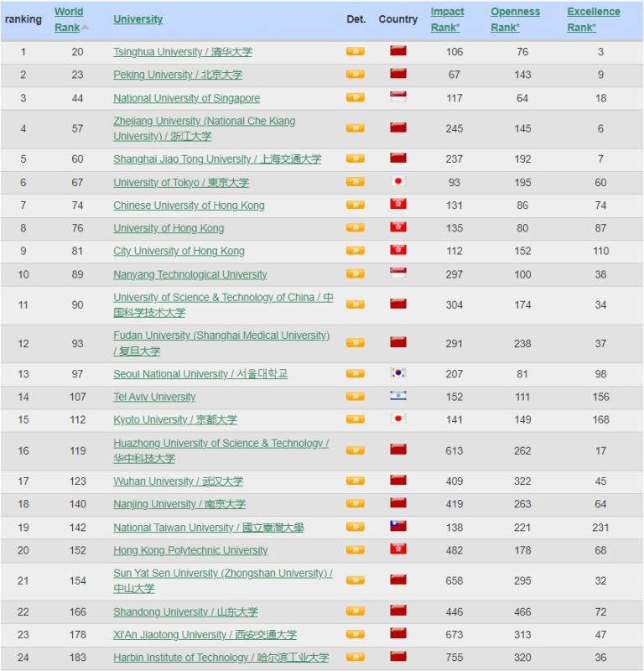The width and height of the screenshot is (644, 671).
Task: Open Kyoto University link
Action: click(x=175, y=420)
